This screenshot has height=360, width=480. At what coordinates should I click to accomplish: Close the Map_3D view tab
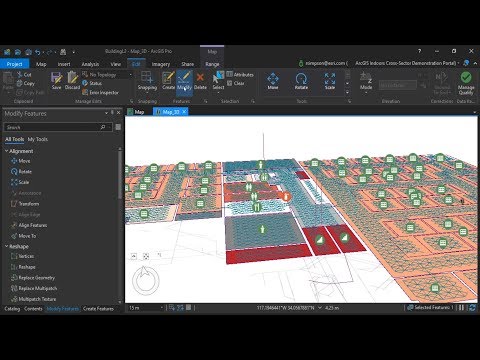[x=184, y=112]
